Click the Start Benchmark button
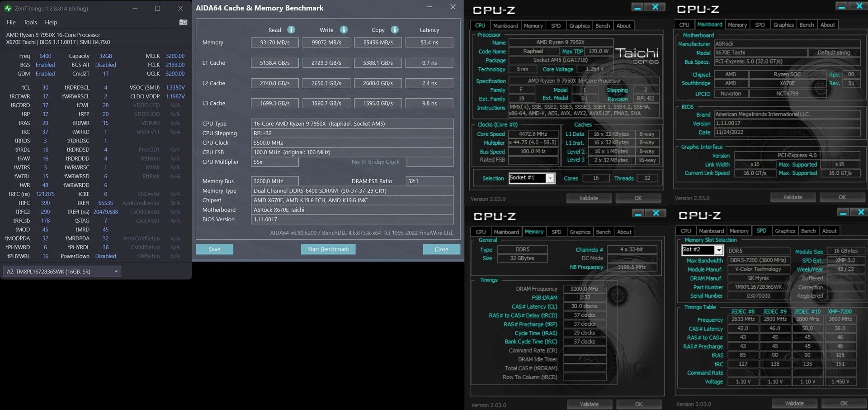Image resolution: width=868 pixels, height=410 pixels. [x=328, y=249]
